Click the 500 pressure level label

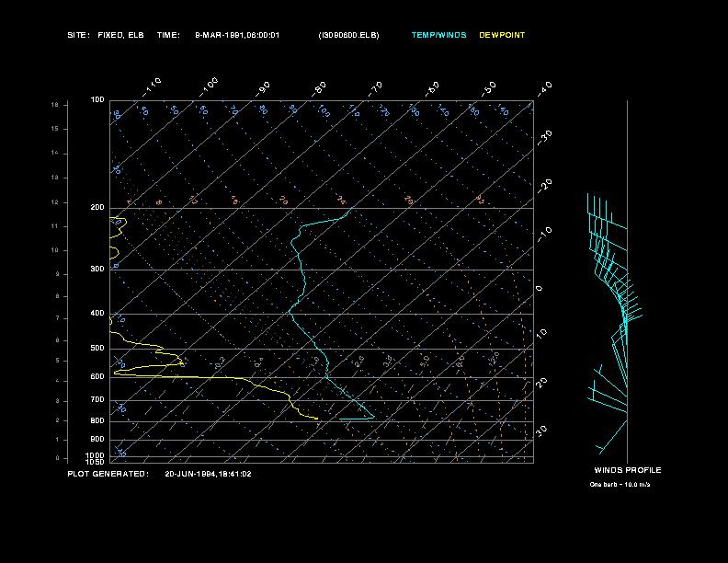(x=97, y=348)
